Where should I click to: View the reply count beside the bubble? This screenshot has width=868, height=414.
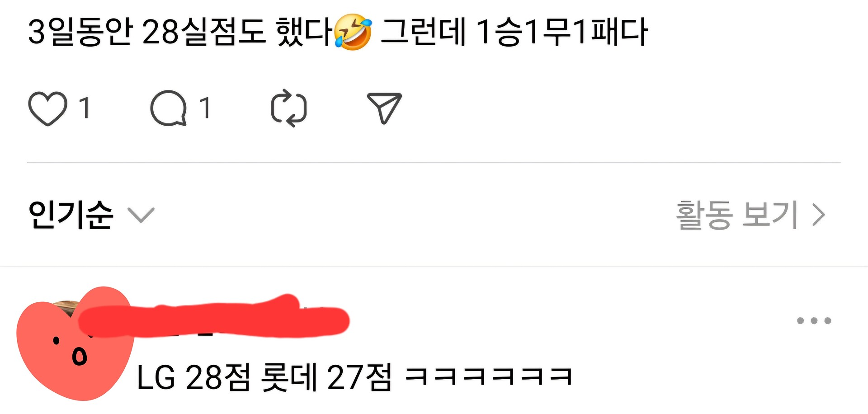click(x=205, y=108)
